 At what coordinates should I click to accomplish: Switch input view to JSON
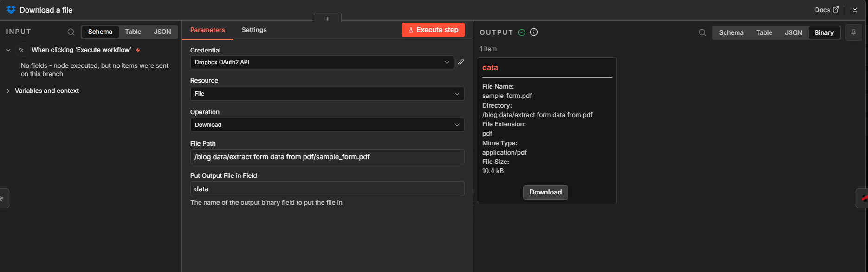(162, 32)
